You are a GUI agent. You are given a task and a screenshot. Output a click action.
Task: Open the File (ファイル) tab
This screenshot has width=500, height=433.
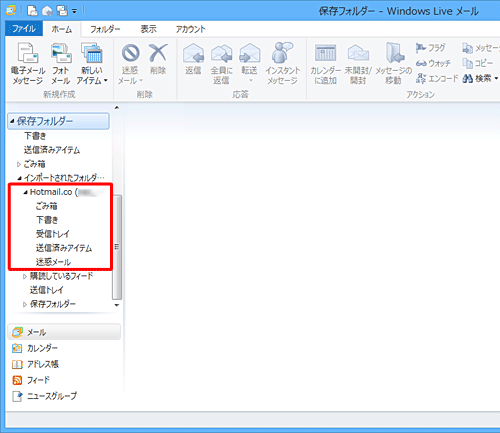point(24,29)
